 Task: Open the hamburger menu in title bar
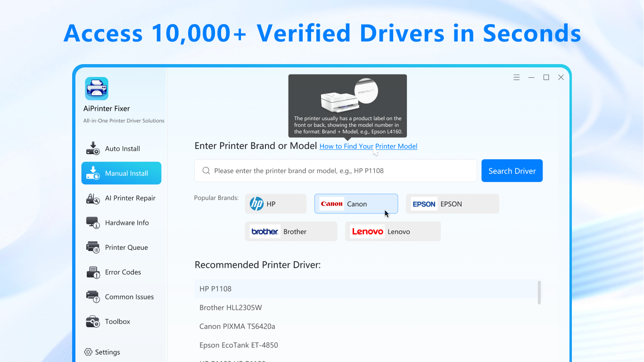point(517,77)
